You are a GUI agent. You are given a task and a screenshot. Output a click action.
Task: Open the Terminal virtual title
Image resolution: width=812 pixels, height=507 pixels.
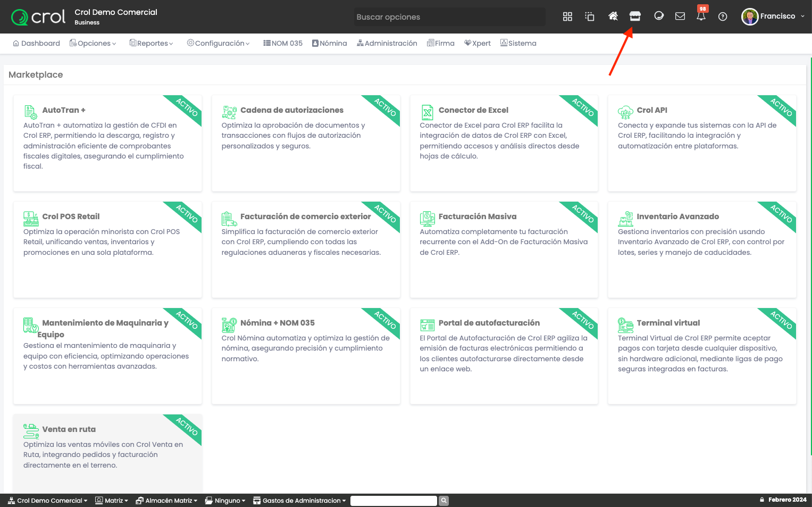click(668, 323)
